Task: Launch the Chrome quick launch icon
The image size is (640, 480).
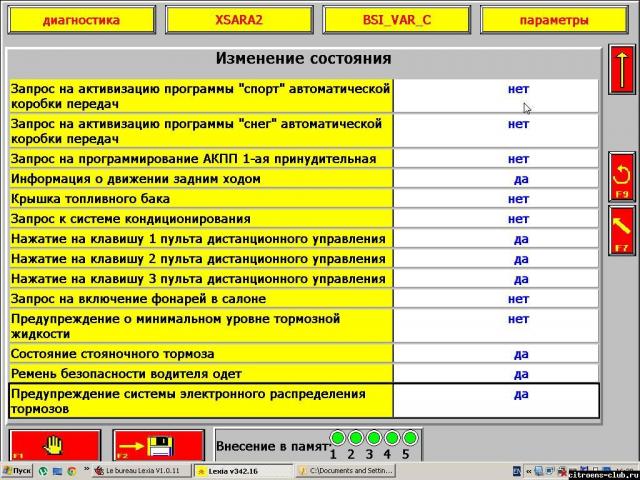Action: pyautogui.click(x=72, y=471)
